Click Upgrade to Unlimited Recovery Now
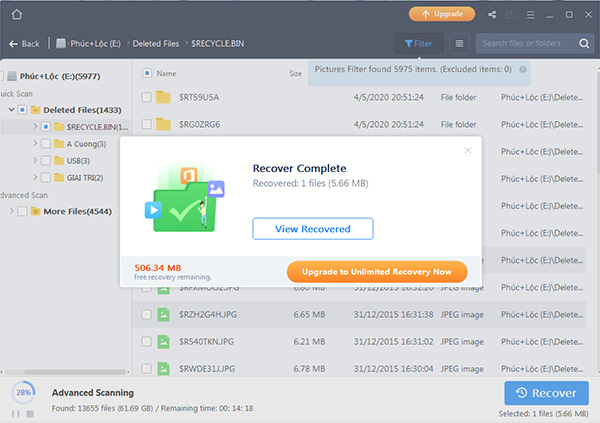Viewport: 600px width, 423px height. [377, 272]
